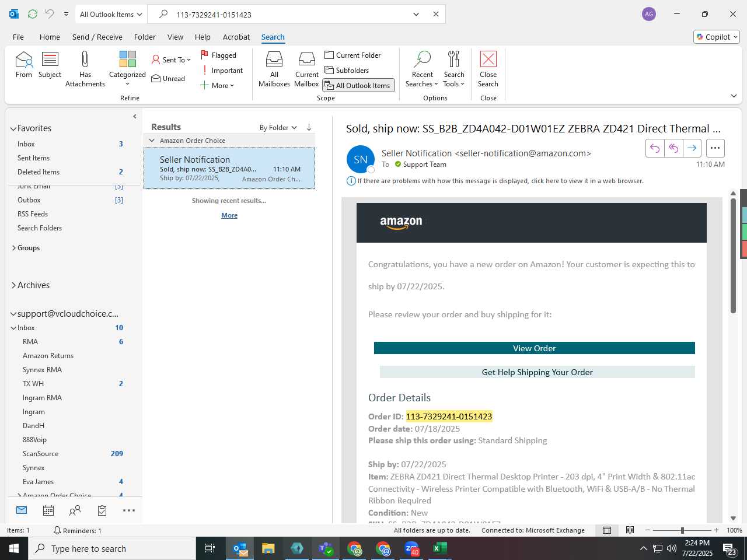Clear the search box with the X

pos(435,14)
